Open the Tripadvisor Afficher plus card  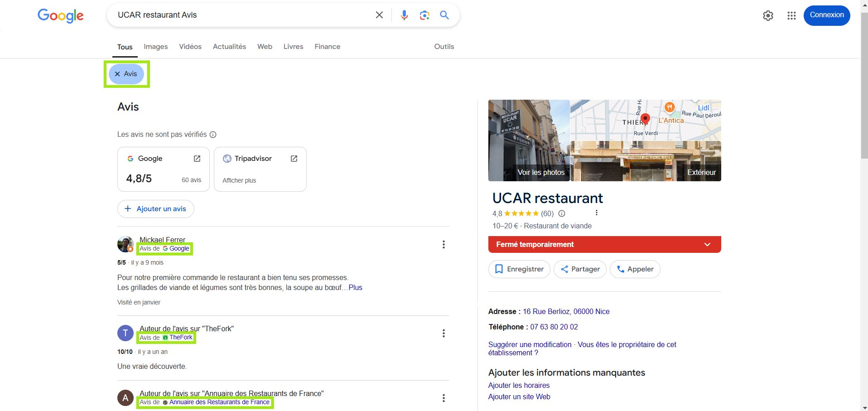[260, 169]
